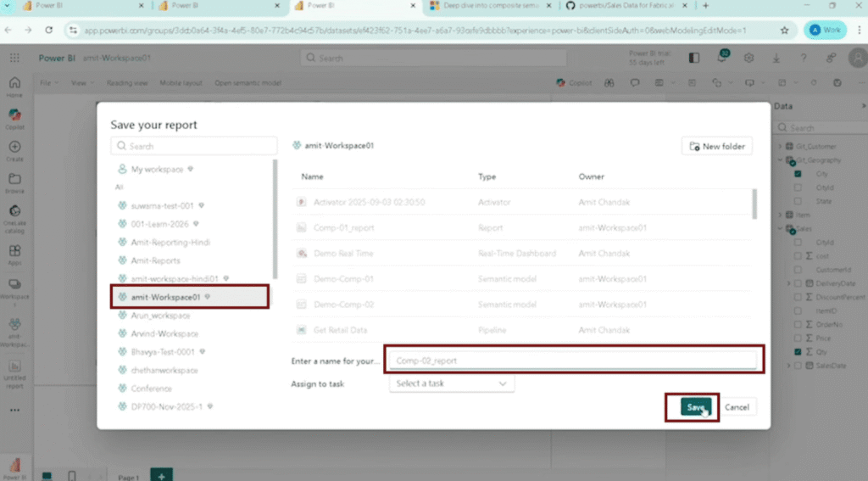868x481 pixels.
Task: Open OneLake catalog in the sidebar
Action: click(x=14, y=212)
